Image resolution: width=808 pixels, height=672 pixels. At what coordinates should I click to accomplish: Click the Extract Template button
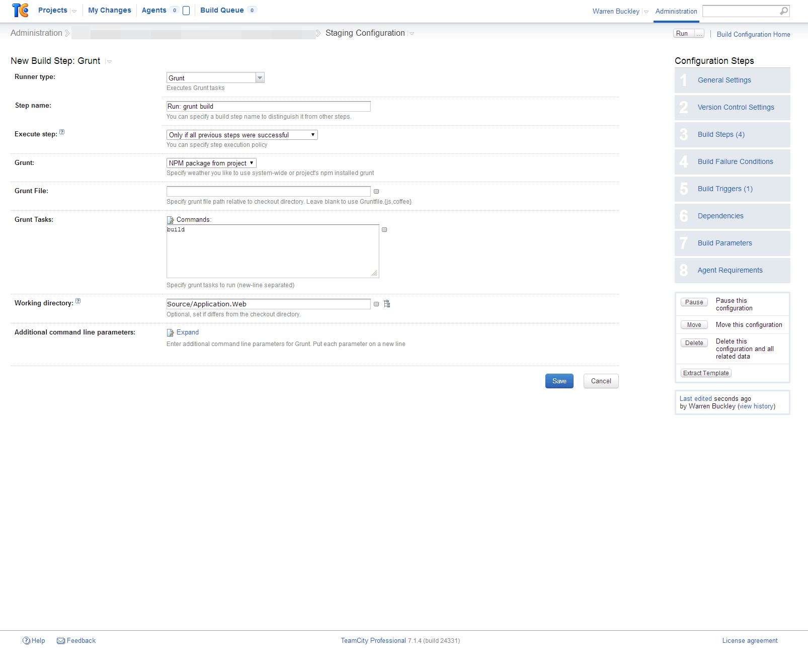point(705,373)
